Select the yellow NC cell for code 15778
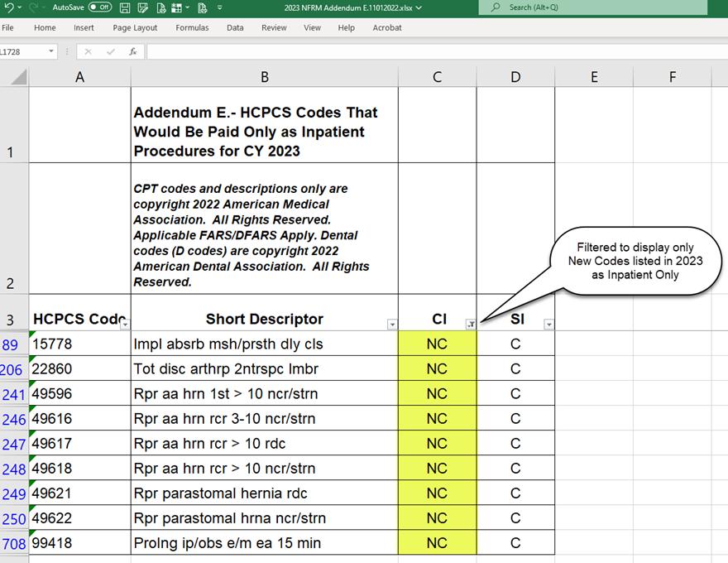This screenshot has height=563, width=728. [x=438, y=344]
